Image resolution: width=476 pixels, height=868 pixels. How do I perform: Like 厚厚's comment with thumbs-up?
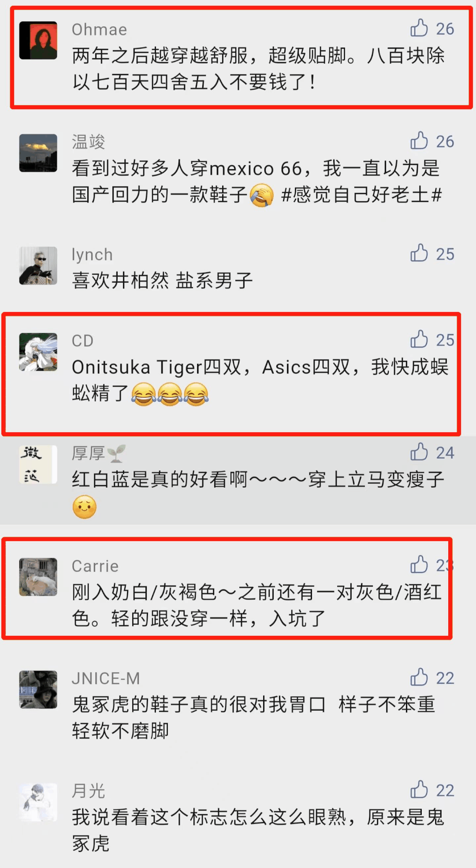419,452
